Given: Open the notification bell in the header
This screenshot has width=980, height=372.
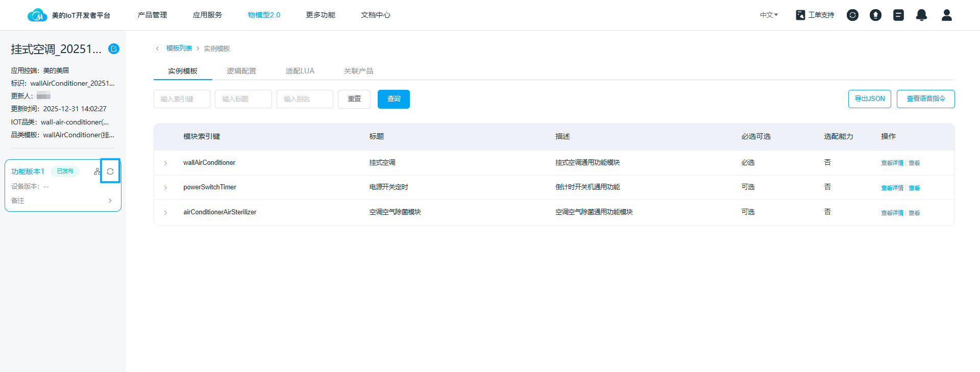Looking at the screenshot, I should point(921,15).
